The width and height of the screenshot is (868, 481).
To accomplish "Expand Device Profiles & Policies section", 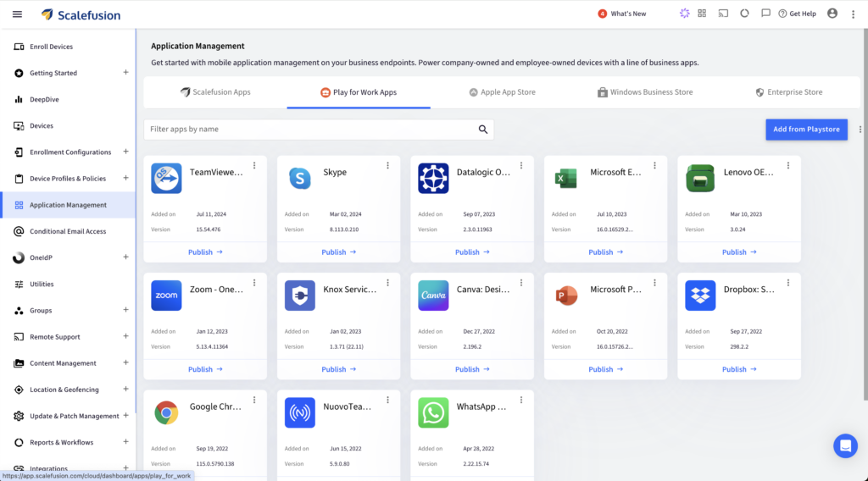I will (125, 178).
